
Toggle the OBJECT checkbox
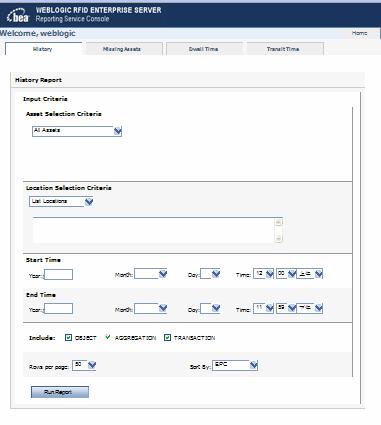click(x=68, y=338)
